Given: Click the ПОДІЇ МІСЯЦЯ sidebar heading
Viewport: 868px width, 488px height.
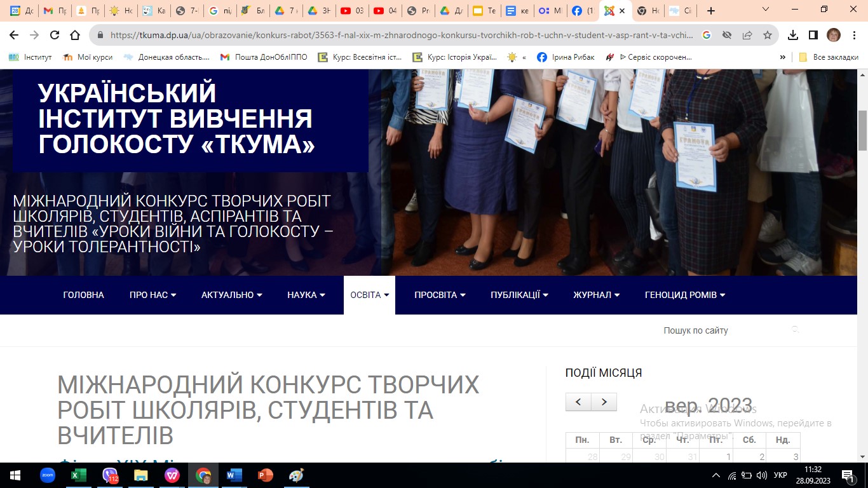Looking at the screenshot, I should pos(604,373).
